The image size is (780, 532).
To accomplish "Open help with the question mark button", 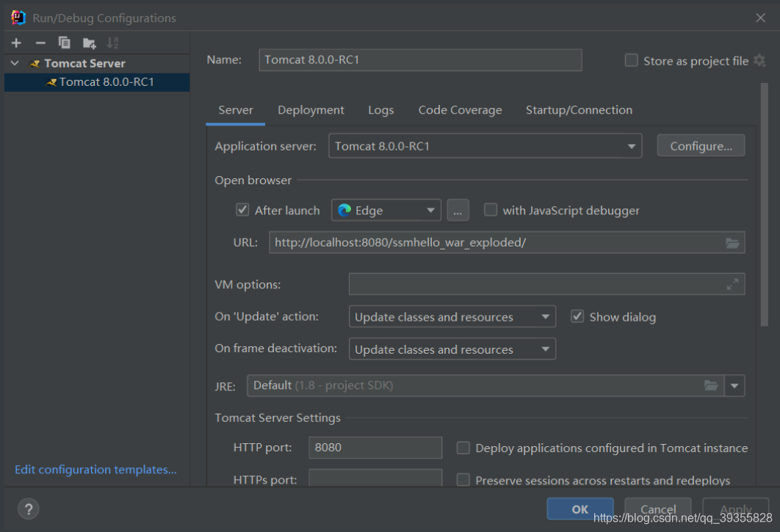I will tap(29, 509).
